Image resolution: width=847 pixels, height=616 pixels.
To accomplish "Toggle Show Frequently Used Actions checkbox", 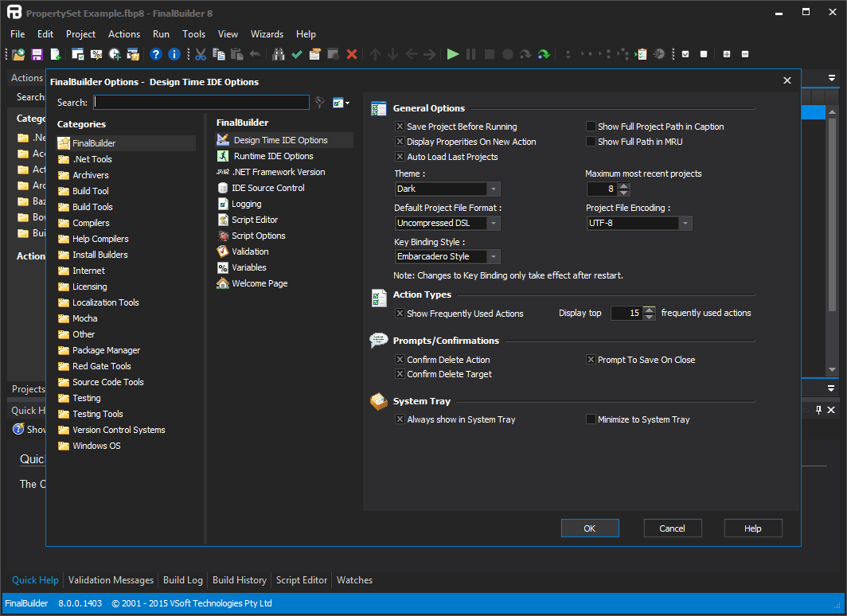I will pyautogui.click(x=400, y=313).
